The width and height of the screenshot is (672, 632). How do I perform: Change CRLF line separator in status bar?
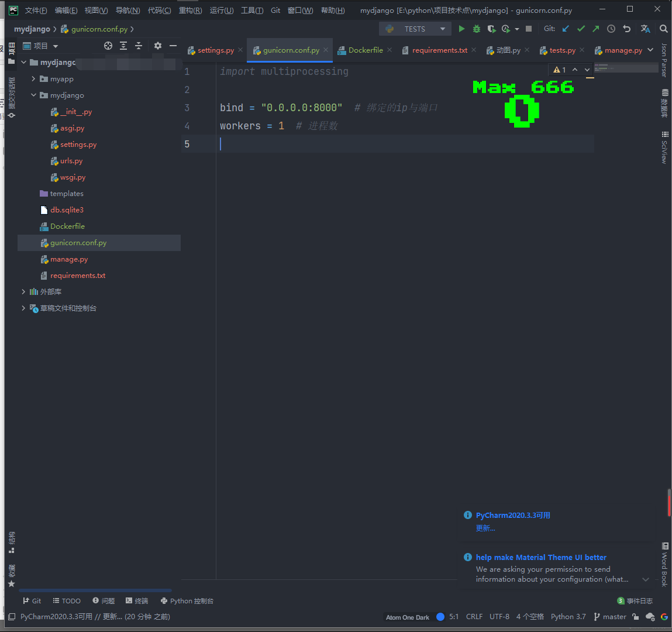pyautogui.click(x=474, y=617)
